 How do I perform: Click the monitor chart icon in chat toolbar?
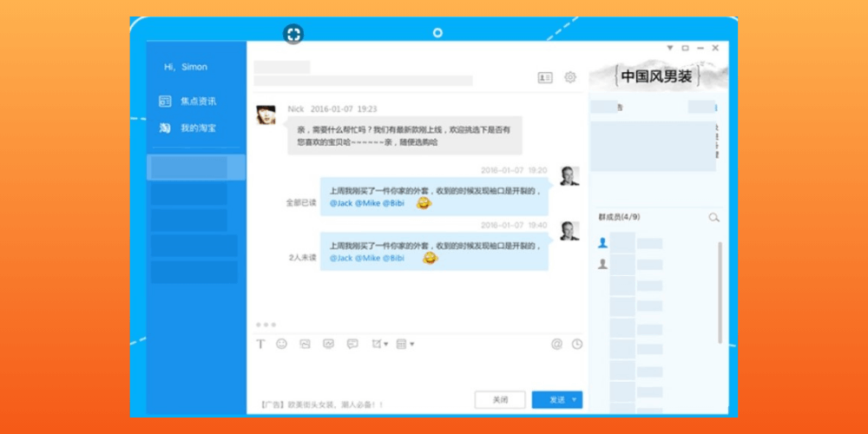tap(329, 344)
